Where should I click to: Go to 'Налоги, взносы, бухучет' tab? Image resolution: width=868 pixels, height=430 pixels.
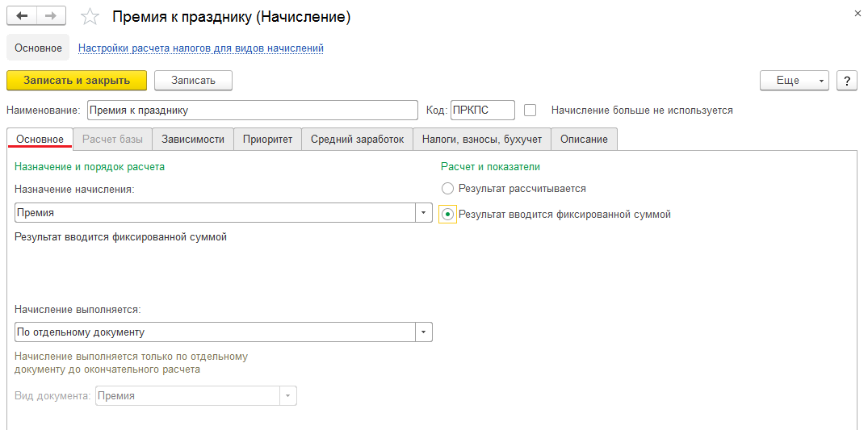click(x=482, y=140)
